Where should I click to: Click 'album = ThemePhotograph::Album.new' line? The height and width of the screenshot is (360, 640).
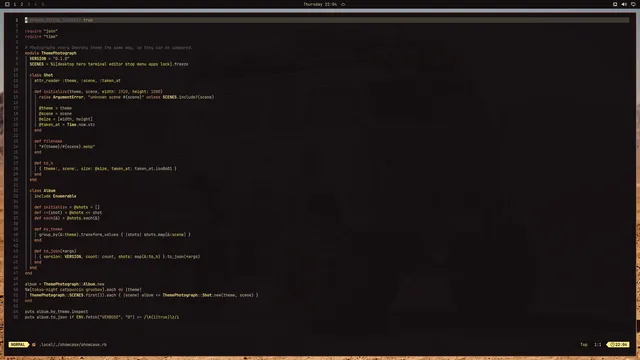[64, 284]
